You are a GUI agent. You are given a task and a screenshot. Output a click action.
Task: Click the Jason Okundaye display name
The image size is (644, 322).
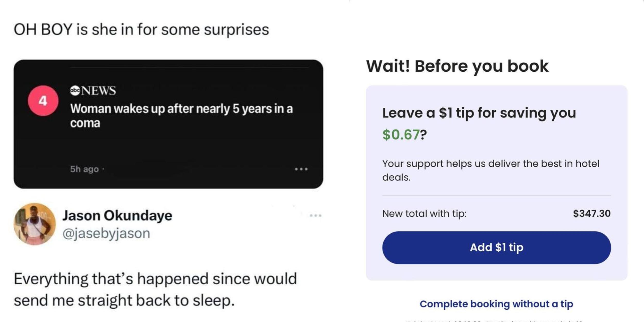pyautogui.click(x=117, y=215)
